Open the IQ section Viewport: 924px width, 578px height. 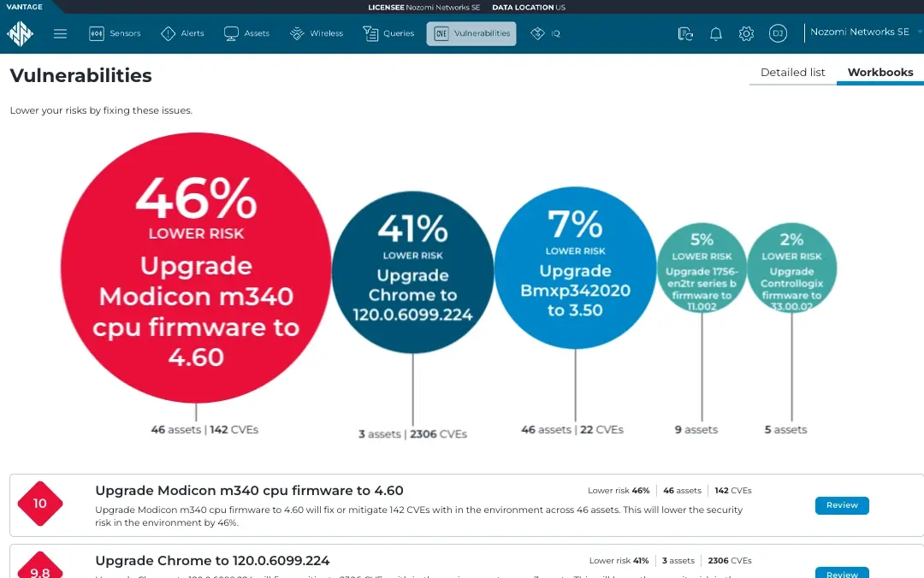545,33
